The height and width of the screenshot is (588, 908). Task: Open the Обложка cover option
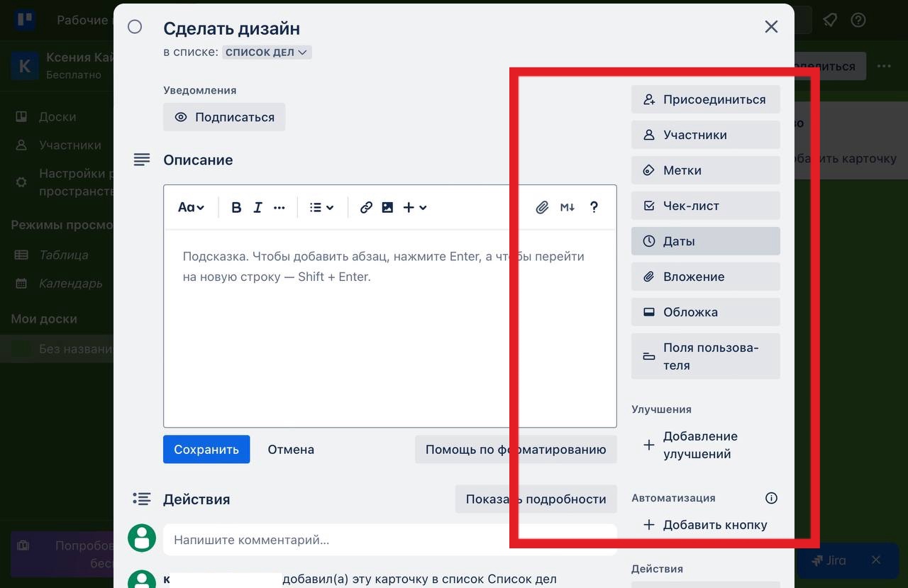(x=706, y=312)
